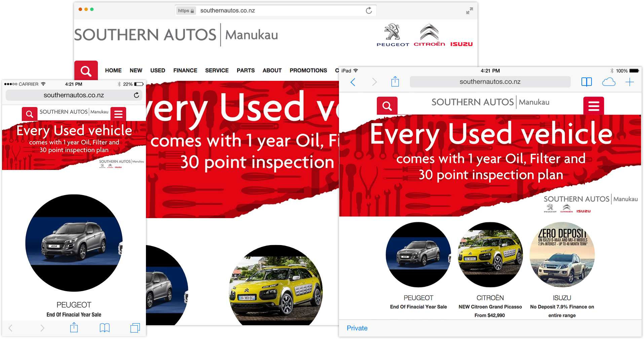Image resolution: width=644 pixels, height=339 pixels.
Task: Click the desktop browser address field southernautos.co.nz
Action: [276, 10]
